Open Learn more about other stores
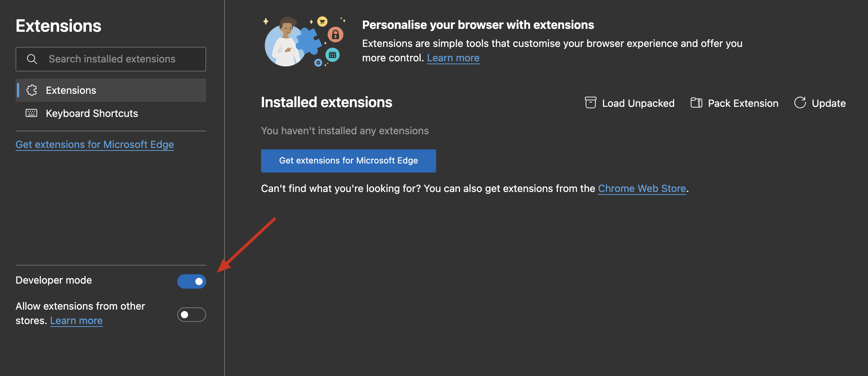 pyautogui.click(x=76, y=320)
